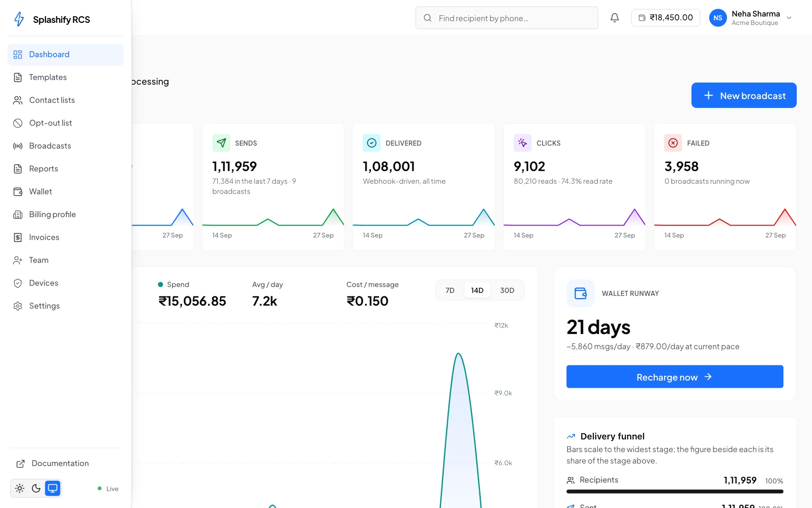Select the 14D range
812x508 pixels.
click(477, 290)
